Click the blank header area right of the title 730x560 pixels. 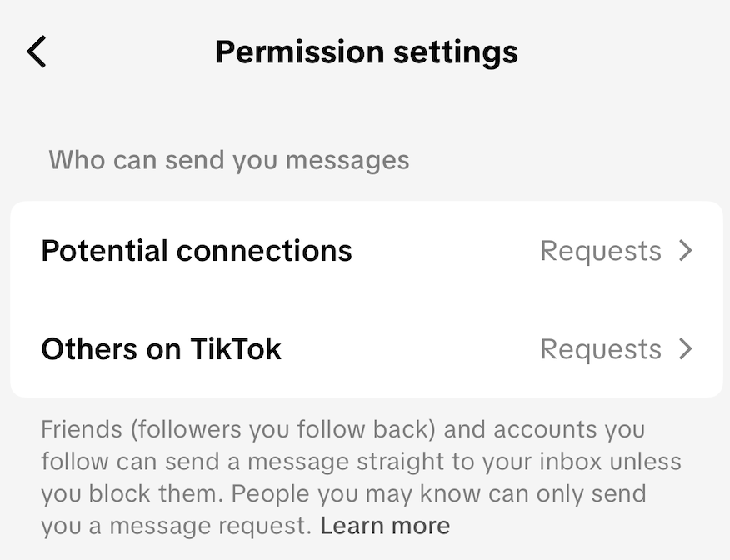tap(625, 52)
